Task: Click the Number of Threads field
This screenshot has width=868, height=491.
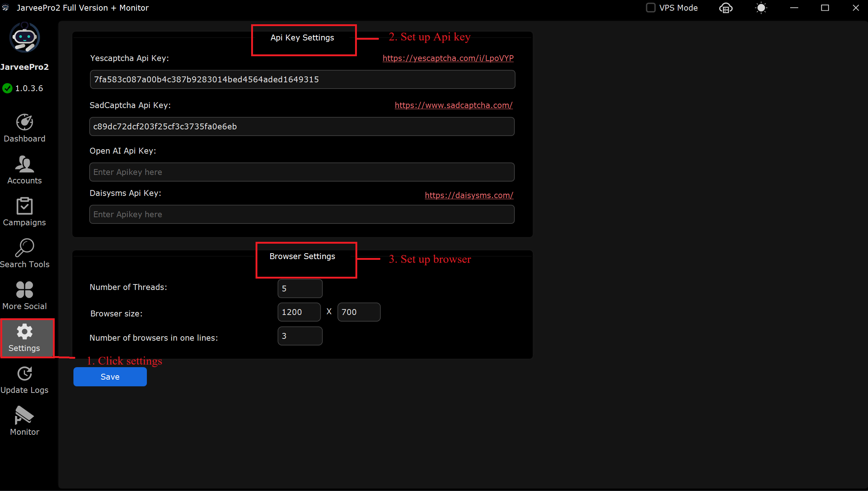Action: point(300,288)
